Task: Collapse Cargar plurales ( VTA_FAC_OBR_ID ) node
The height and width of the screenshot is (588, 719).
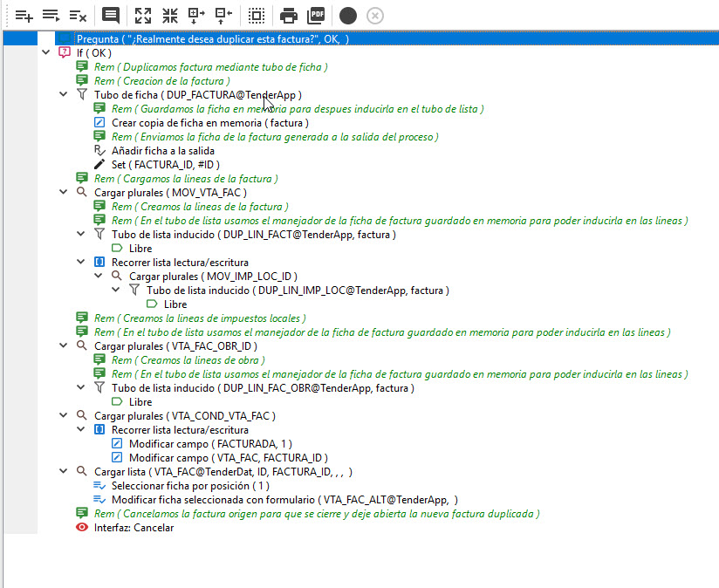Action: 64,345
